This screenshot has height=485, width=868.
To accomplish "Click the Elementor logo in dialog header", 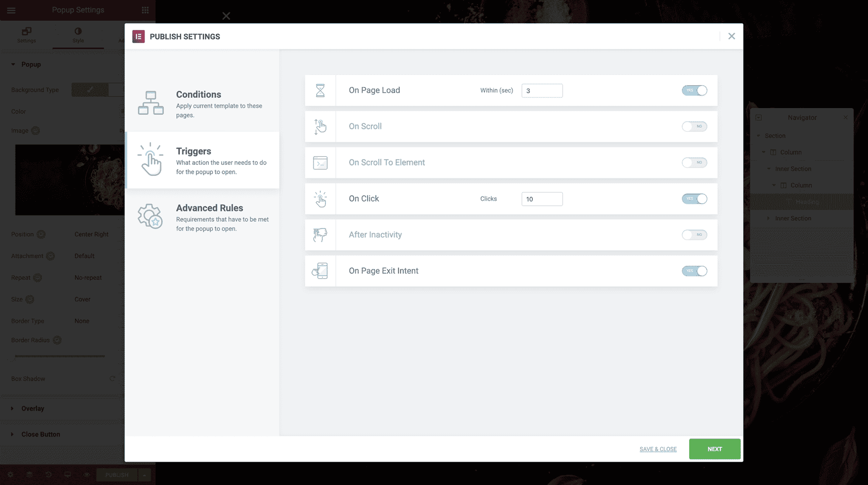I will pos(138,37).
